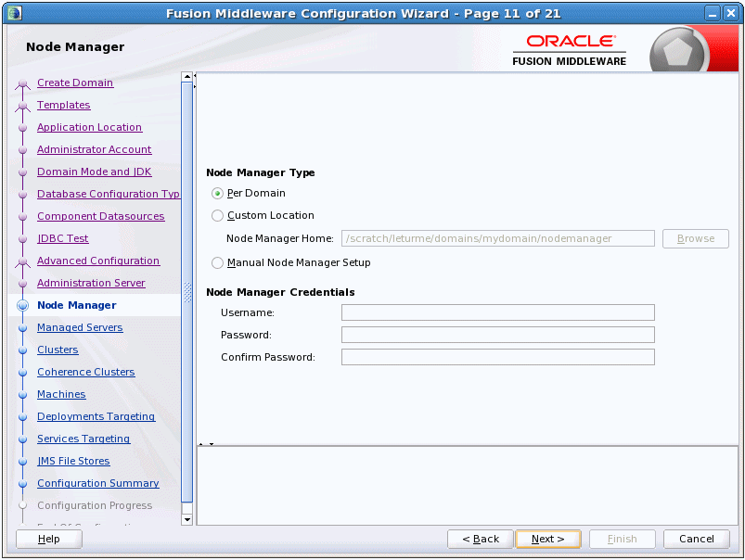Click the wizard window title bar icon
745x560 pixels.
coord(15,13)
